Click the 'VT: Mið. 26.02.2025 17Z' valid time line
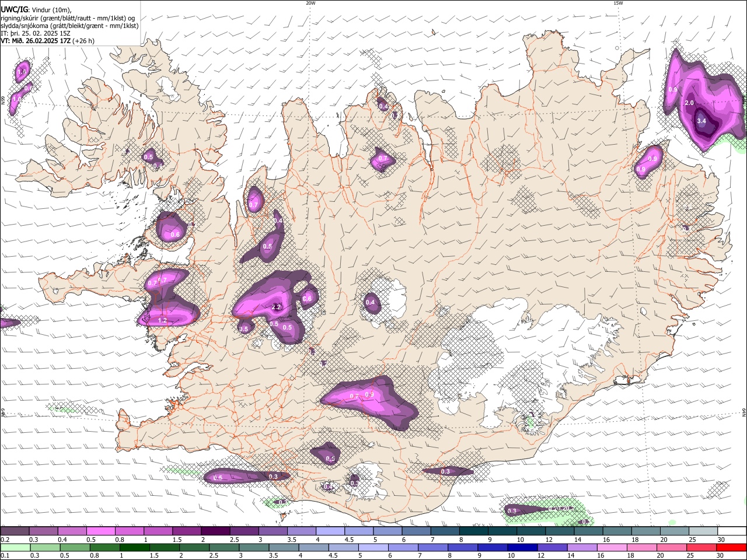 pyautogui.click(x=47, y=41)
